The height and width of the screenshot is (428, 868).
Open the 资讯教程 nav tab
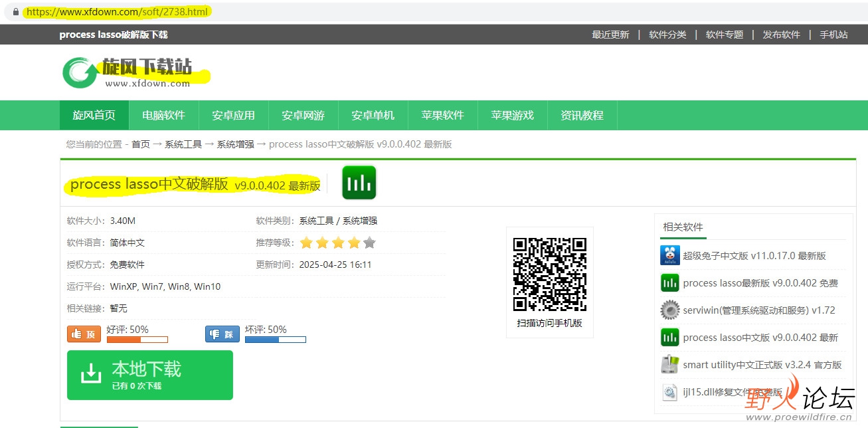pos(582,116)
